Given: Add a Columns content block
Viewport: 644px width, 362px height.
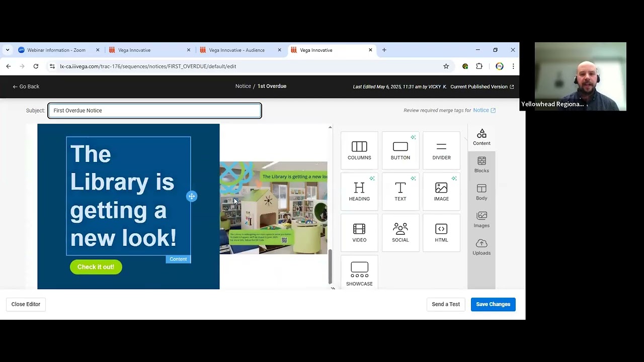Looking at the screenshot, I should pos(359,150).
